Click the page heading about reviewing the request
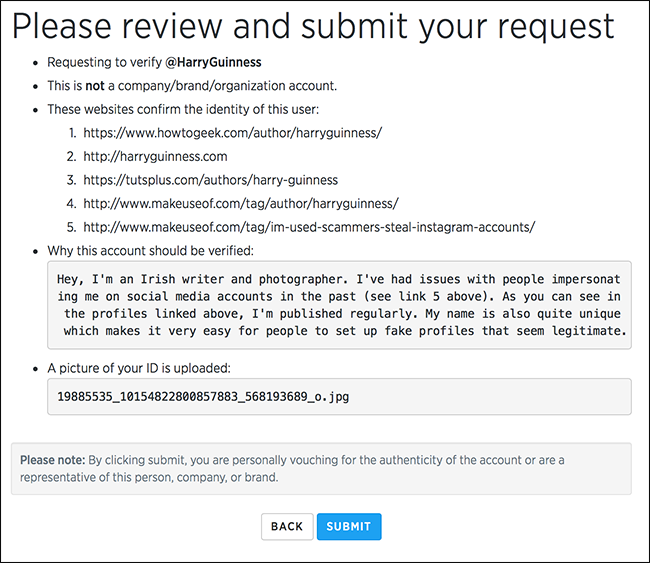Viewport: 650px width, 563px height. (x=313, y=27)
